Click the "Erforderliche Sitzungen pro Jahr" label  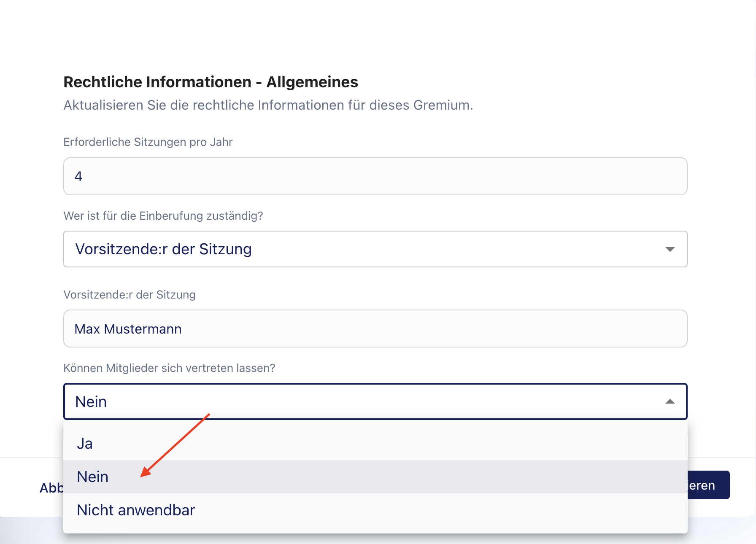148,142
